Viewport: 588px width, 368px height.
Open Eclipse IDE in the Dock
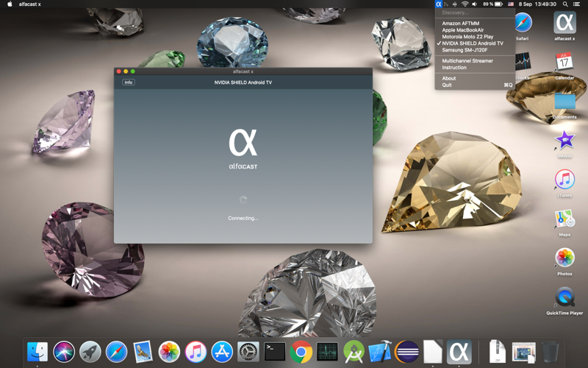pyautogui.click(x=407, y=352)
